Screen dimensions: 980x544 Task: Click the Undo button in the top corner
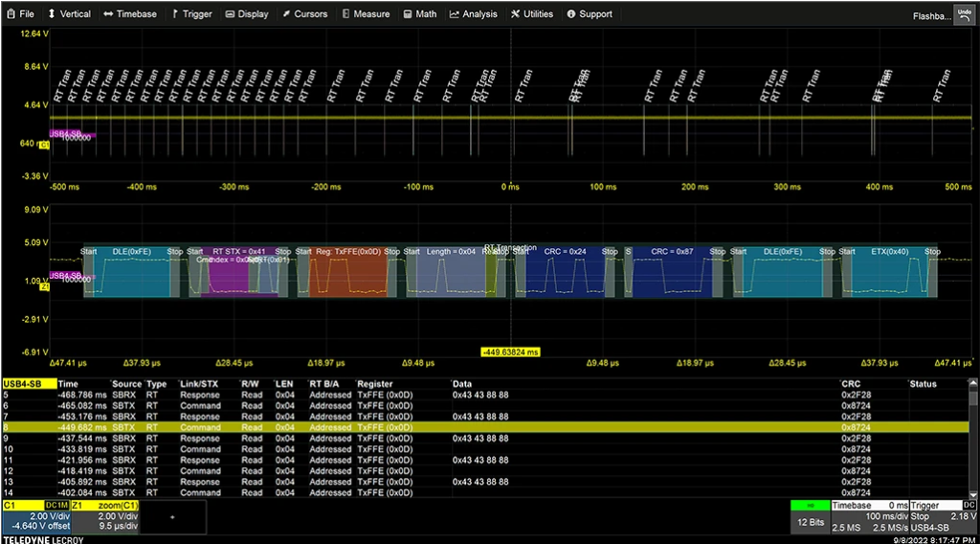[965, 15]
